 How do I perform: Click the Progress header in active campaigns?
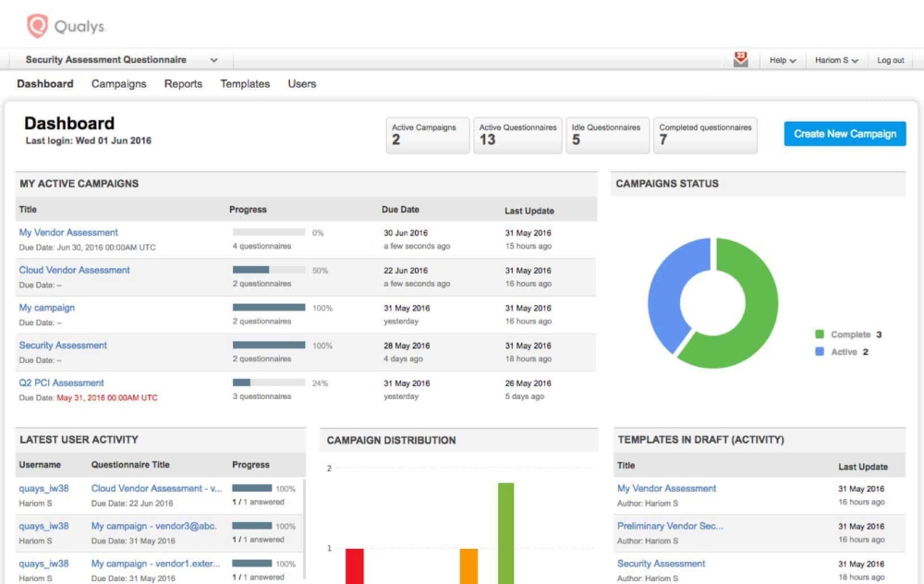point(248,209)
